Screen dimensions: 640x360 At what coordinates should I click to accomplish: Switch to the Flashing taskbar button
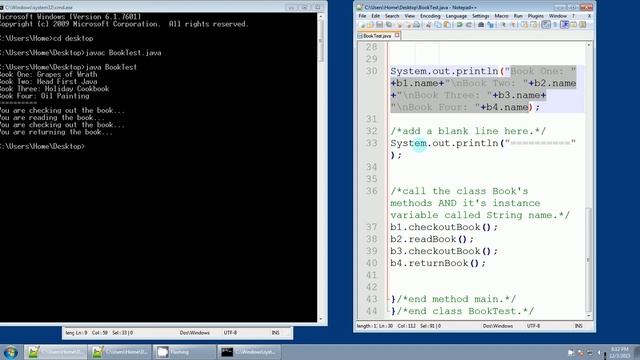coord(184,352)
